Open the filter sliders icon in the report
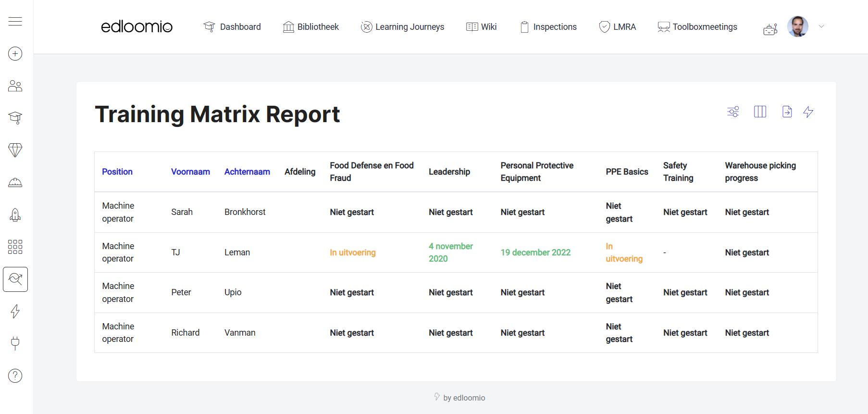 pyautogui.click(x=733, y=112)
